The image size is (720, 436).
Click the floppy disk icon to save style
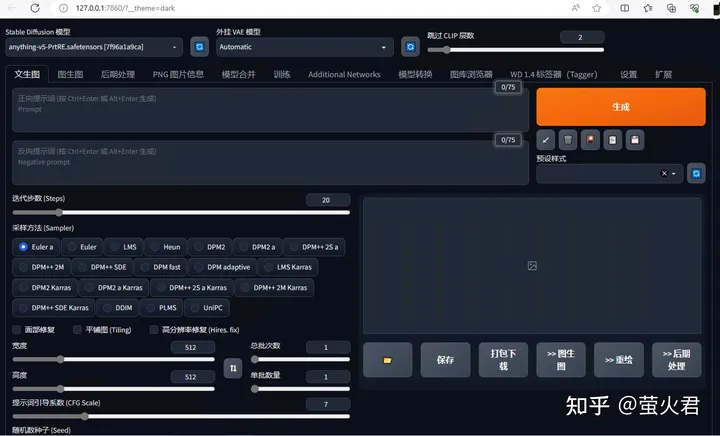coord(635,140)
